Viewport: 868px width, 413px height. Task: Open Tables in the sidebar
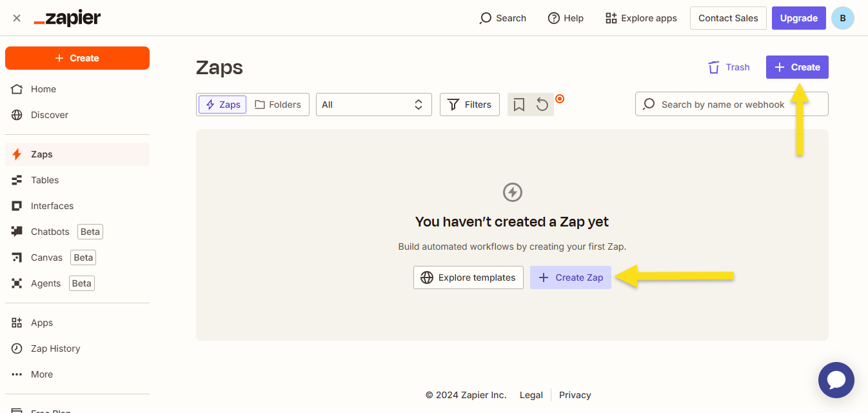tap(77, 180)
